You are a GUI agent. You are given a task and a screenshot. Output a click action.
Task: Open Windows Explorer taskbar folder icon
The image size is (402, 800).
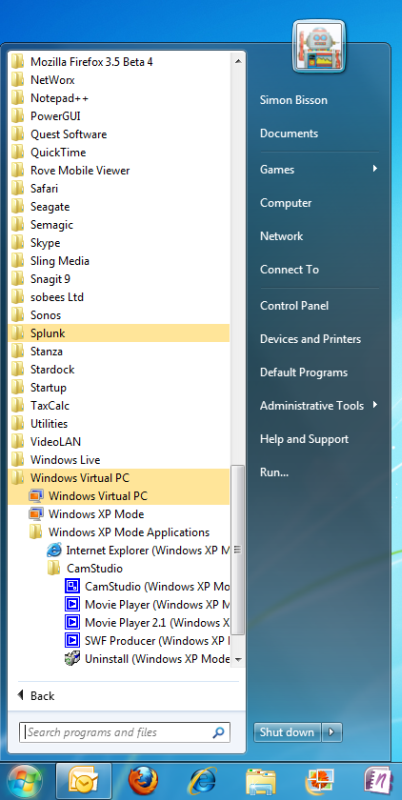261,783
